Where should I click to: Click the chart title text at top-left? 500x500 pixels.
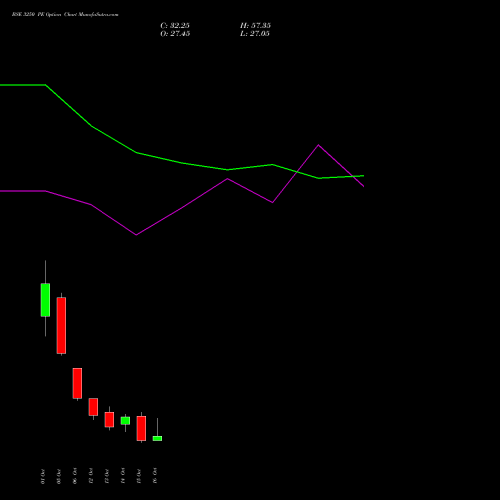tap(65, 15)
